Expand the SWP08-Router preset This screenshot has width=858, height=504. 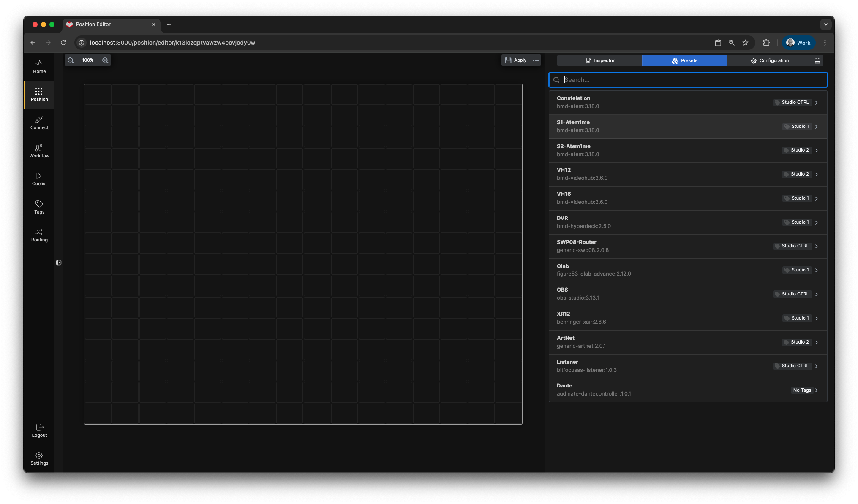click(x=688, y=246)
